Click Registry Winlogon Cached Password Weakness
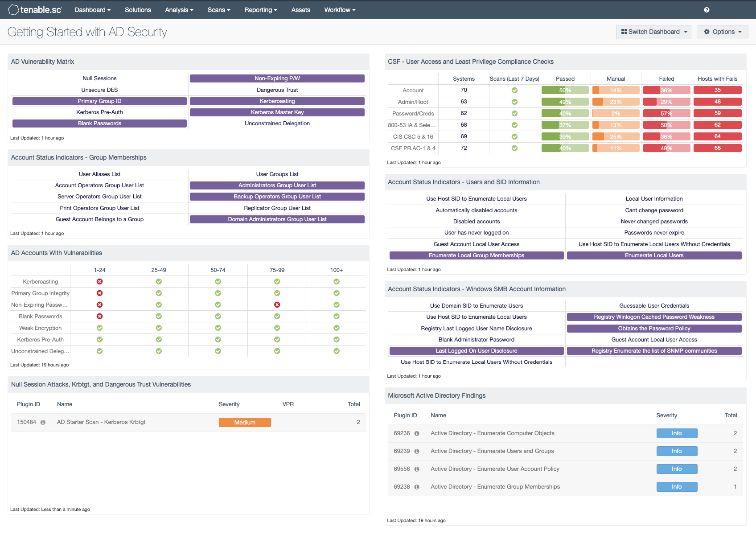Viewport: 756px width, 535px height. [654, 317]
